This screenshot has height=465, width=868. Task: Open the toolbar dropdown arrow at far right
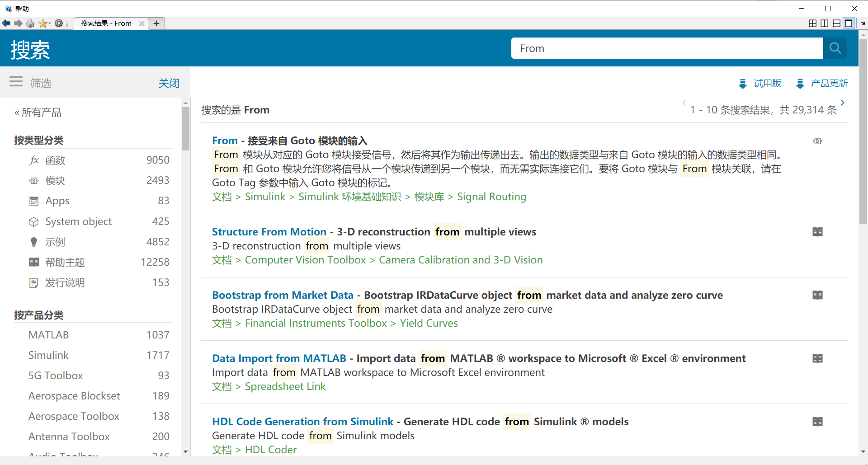pos(863,23)
